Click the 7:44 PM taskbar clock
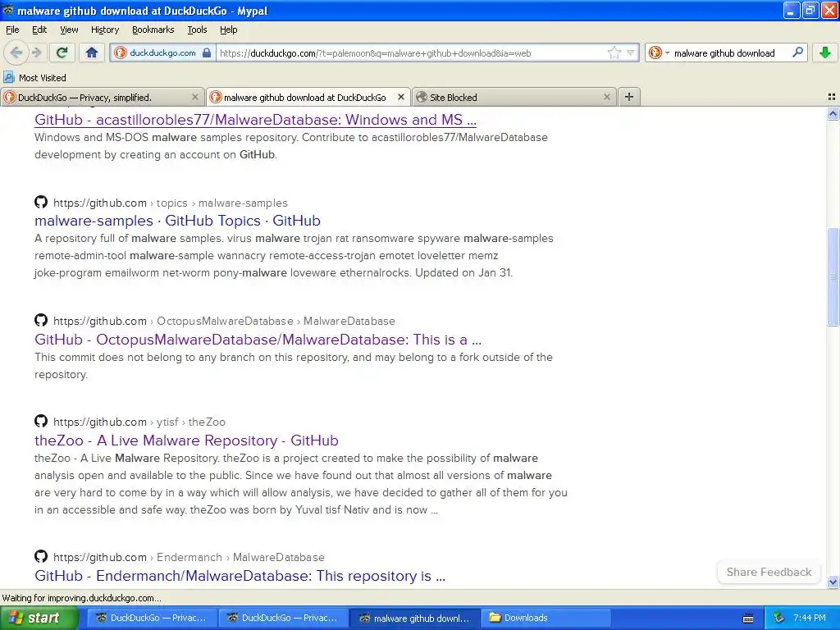The height and width of the screenshot is (630, 840). (x=810, y=618)
